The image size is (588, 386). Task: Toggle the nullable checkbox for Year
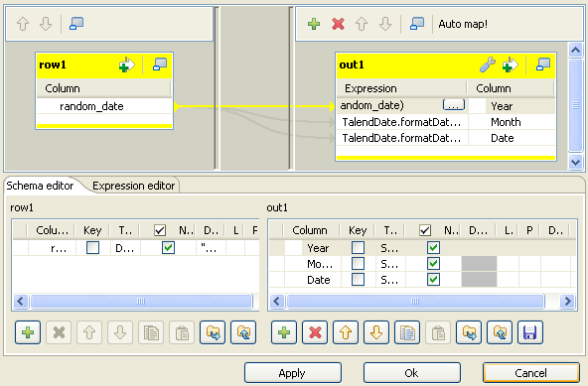[433, 248]
